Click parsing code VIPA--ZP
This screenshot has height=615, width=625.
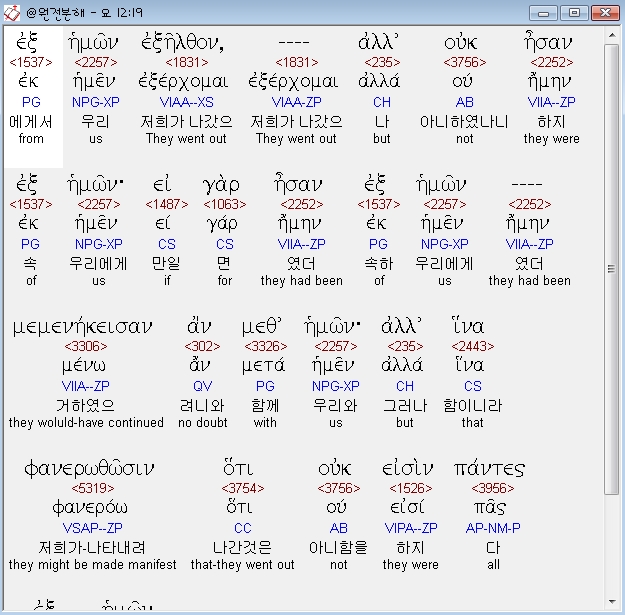point(411,528)
